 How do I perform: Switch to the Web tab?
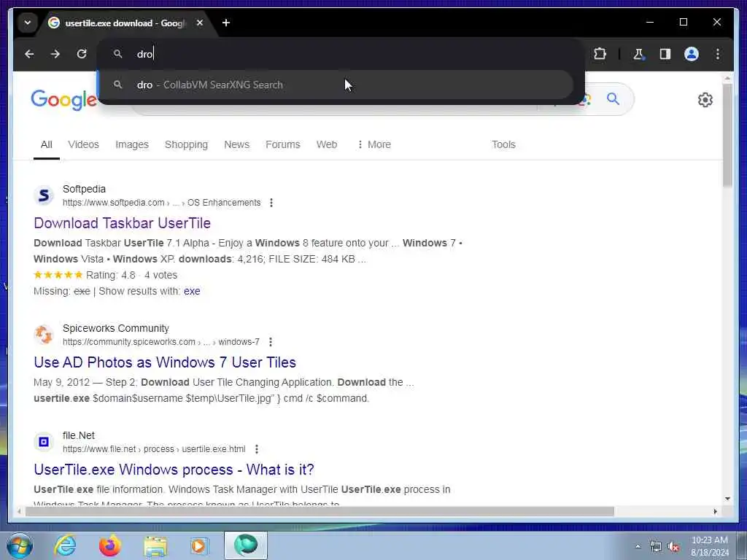[327, 145]
